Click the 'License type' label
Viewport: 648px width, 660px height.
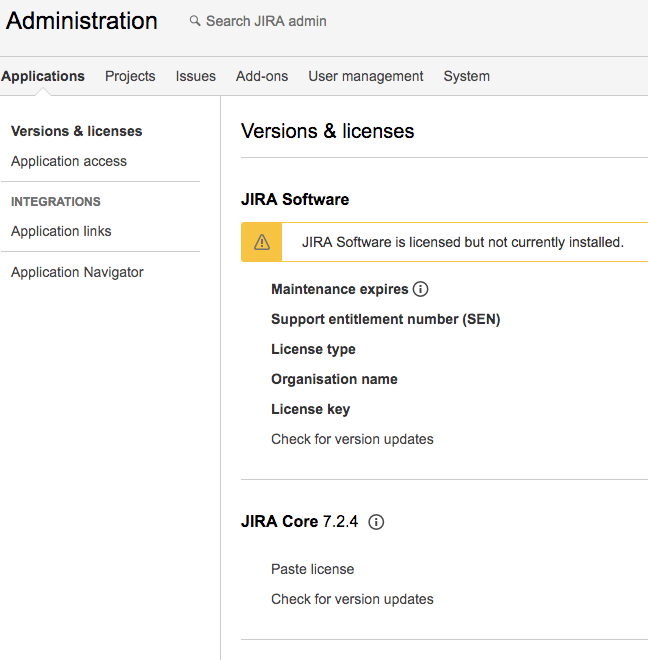tap(313, 349)
